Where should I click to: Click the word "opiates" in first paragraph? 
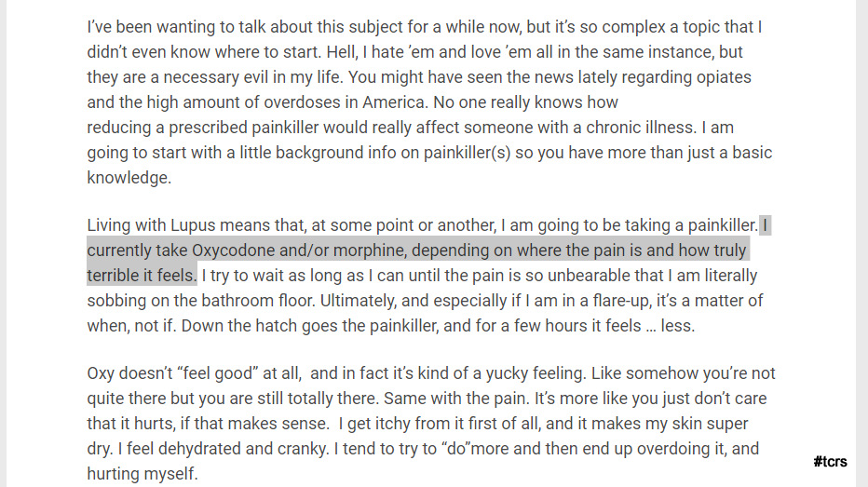coord(724,77)
